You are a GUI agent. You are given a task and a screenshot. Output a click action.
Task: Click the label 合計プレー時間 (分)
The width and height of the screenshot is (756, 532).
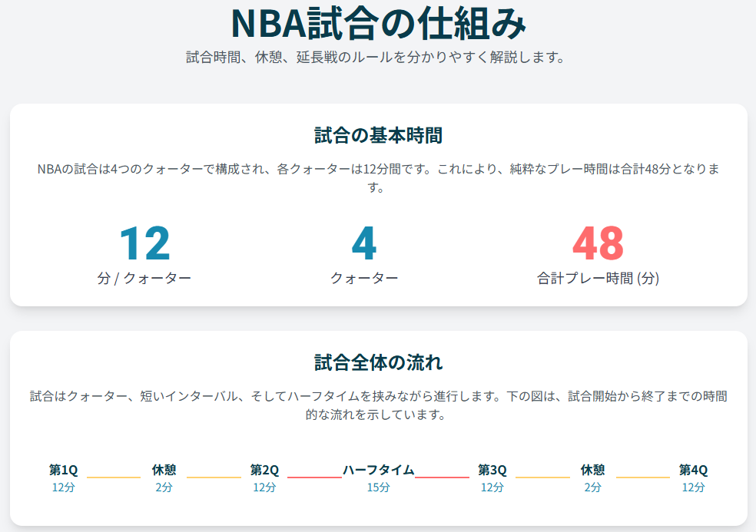598,278
